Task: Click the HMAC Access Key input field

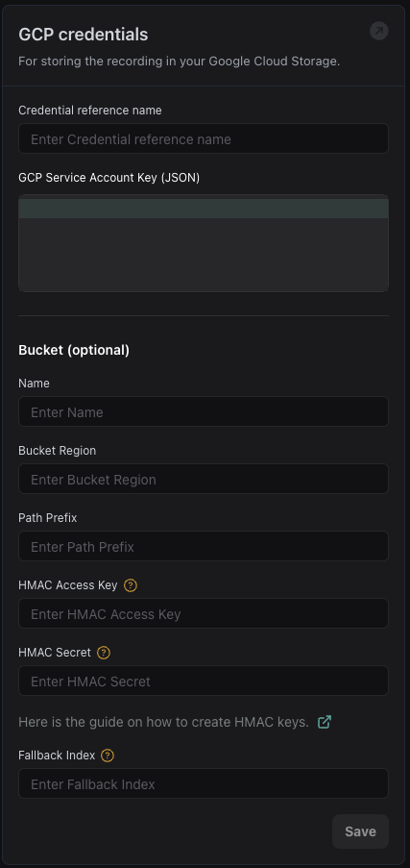Action: point(204,613)
